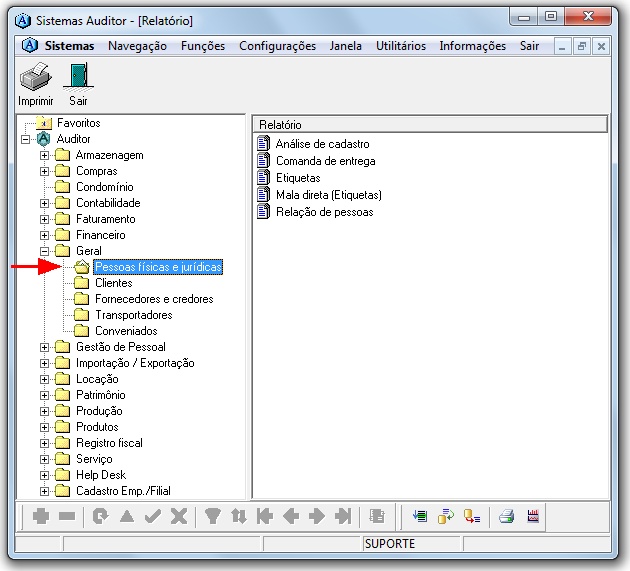
Task: Open the Informações menu
Action: tap(472, 46)
